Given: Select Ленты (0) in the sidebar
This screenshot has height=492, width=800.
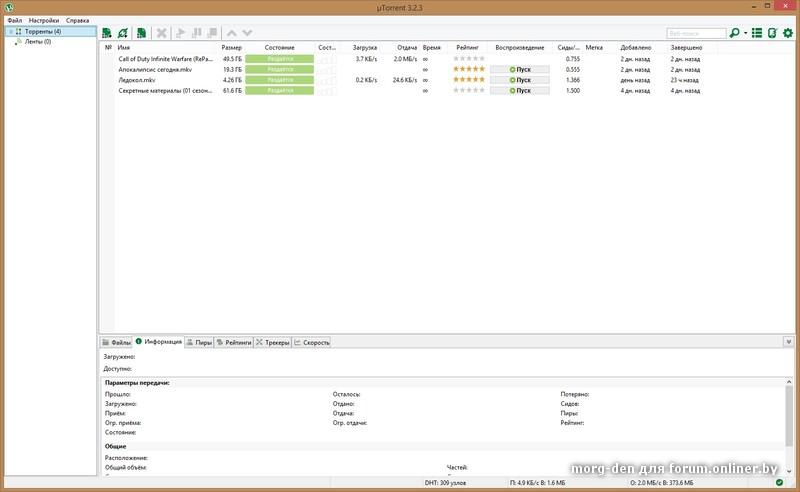Looking at the screenshot, I should click(x=38, y=42).
